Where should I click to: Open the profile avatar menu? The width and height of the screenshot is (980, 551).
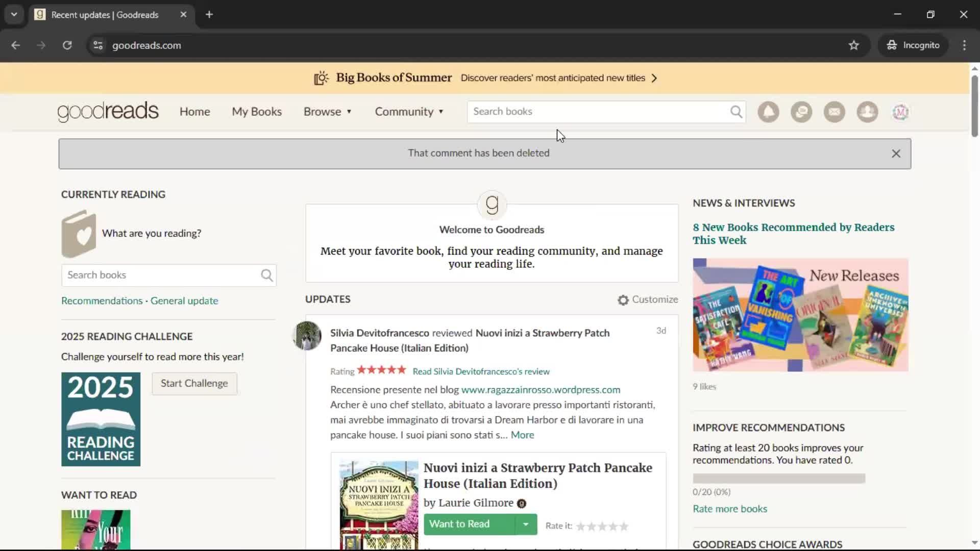pyautogui.click(x=900, y=112)
